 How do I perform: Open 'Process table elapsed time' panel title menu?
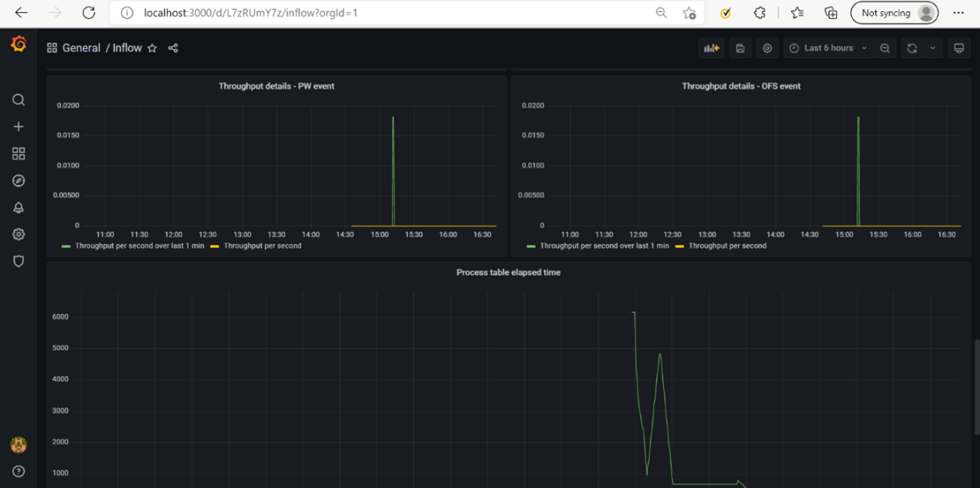pos(508,272)
